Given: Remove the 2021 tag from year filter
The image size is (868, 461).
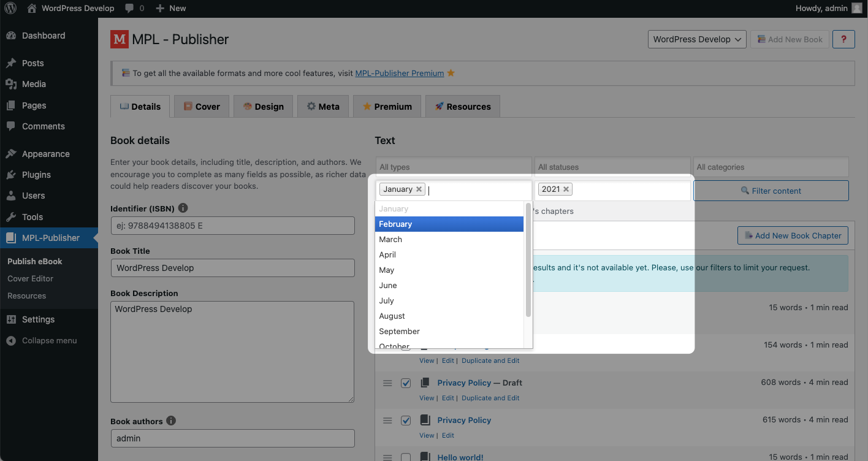Looking at the screenshot, I should point(566,189).
